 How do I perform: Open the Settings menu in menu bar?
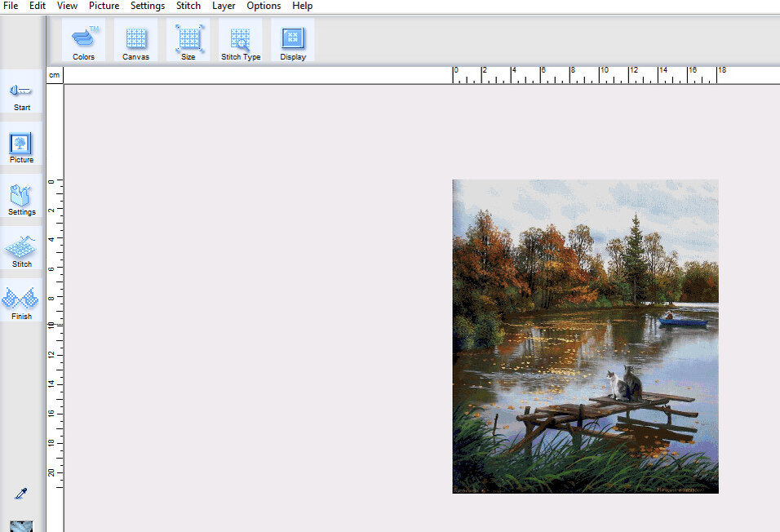tap(148, 6)
